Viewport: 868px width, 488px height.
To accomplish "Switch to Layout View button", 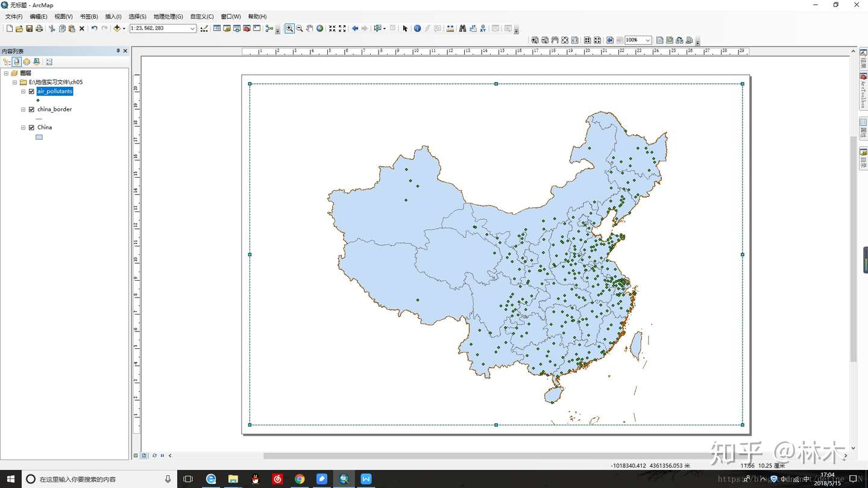I will [144, 455].
